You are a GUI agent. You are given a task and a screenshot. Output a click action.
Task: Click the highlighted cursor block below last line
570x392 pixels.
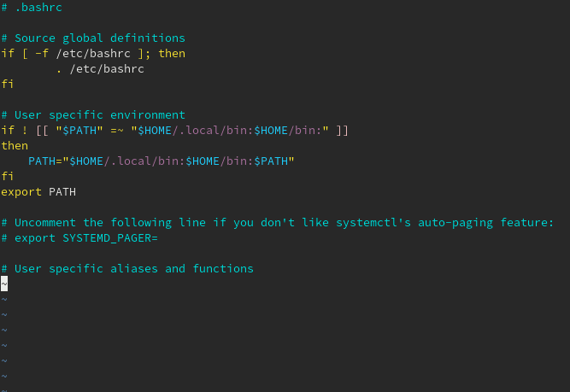4,284
